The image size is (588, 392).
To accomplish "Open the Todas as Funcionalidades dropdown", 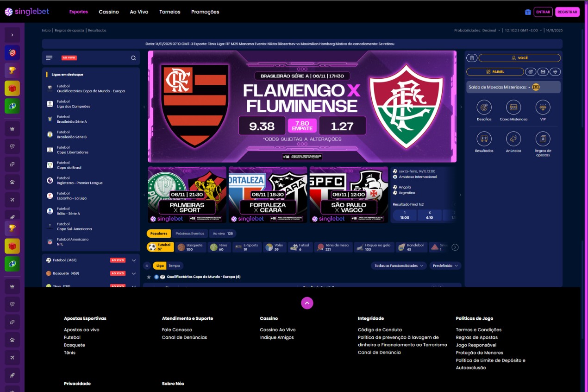I will tap(399, 266).
